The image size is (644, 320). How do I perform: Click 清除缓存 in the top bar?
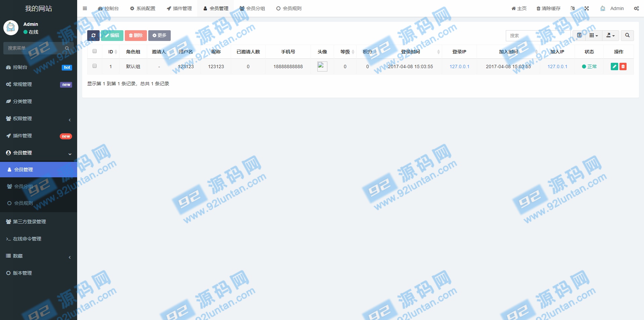point(548,8)
